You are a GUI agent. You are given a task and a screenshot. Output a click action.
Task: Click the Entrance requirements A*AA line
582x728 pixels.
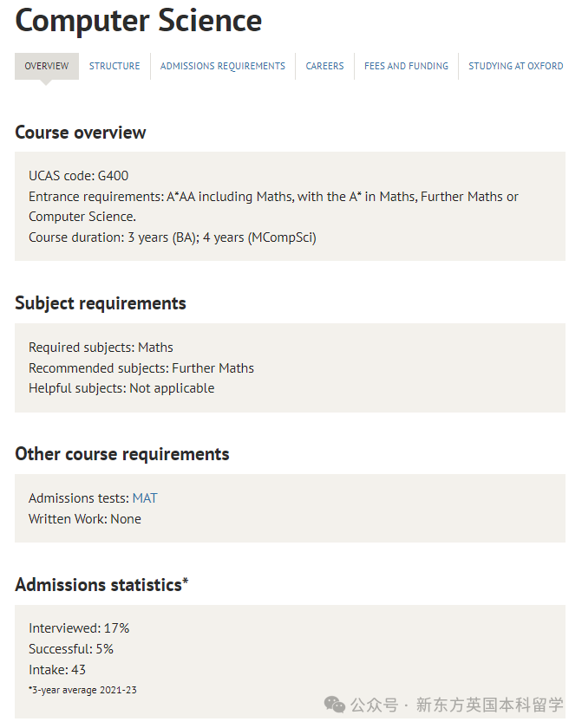tap(273, 206)
